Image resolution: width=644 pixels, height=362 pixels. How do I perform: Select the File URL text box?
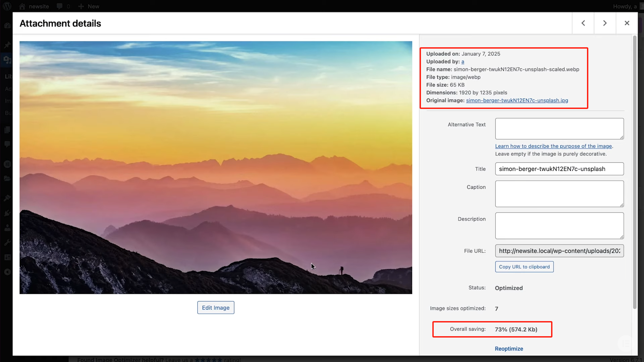(559, 251)
